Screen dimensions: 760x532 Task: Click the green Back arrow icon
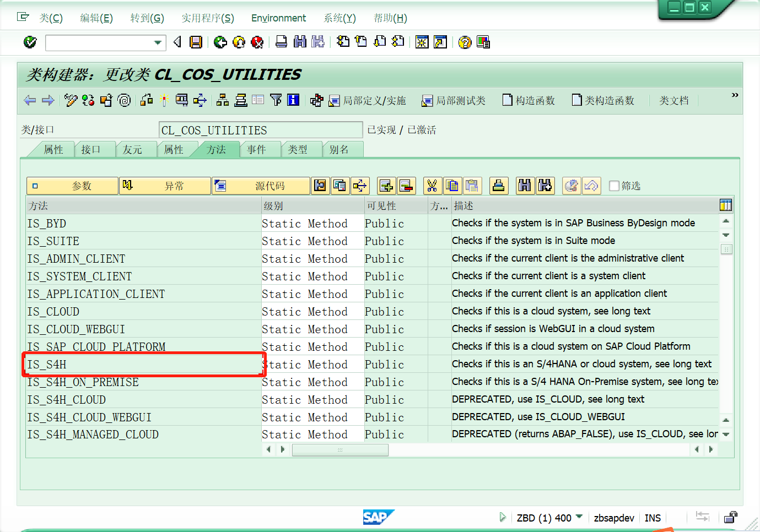(220, 42)
